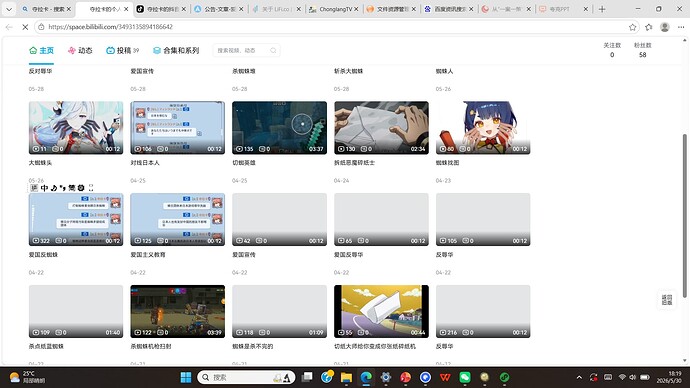Screen dimensions: 690x388
Task: Click the address bar URL
Action: 110,27
